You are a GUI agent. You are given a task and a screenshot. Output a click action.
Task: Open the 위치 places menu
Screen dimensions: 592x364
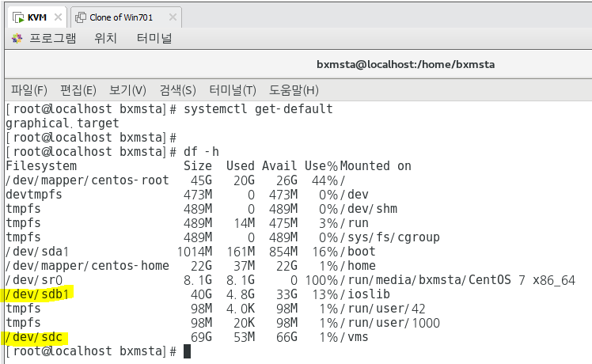(x=105, y=38)
